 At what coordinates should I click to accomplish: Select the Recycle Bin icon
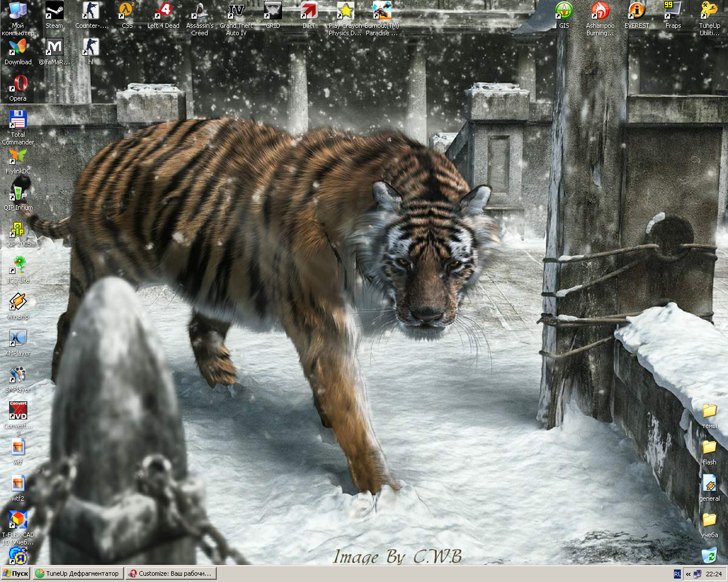coord(709,555)
